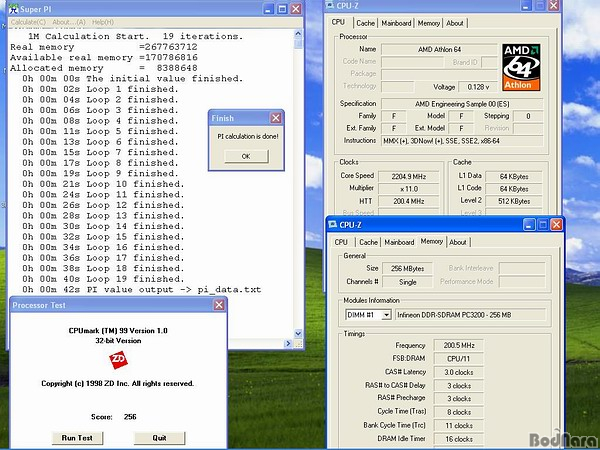600x450 pixels.
Task: Close the Processor Test window
Action: click(x=219, y=305)
